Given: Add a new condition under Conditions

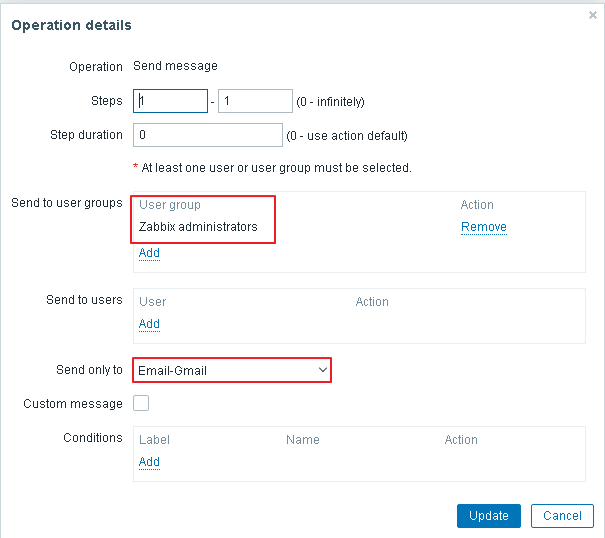Looking at the screenshot, I should click(149, 462).
